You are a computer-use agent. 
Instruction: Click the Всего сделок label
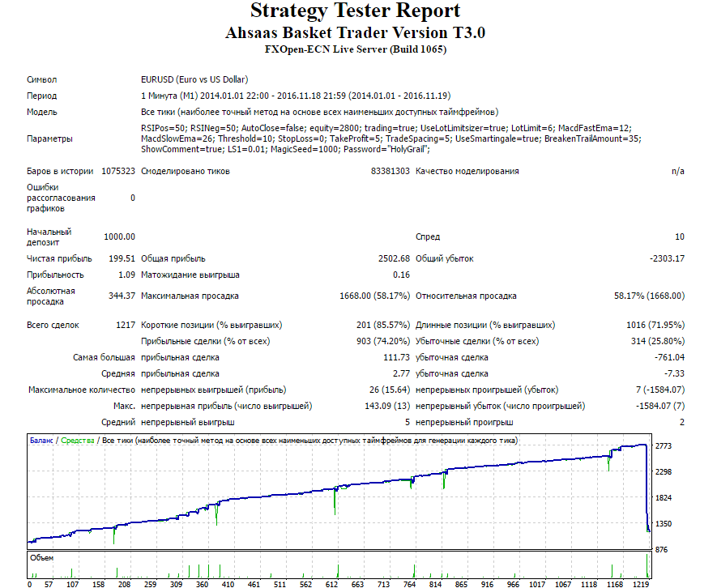(x=53, y=326)
